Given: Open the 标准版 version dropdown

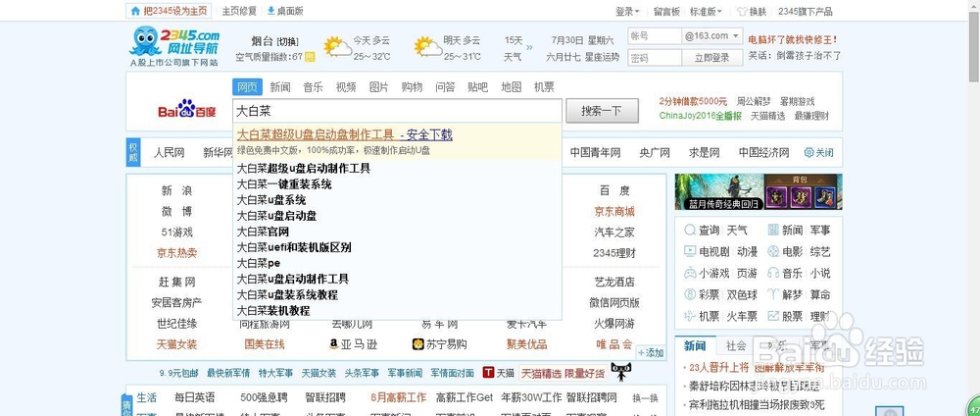Looking at the screenshot, I should [706, 11].
